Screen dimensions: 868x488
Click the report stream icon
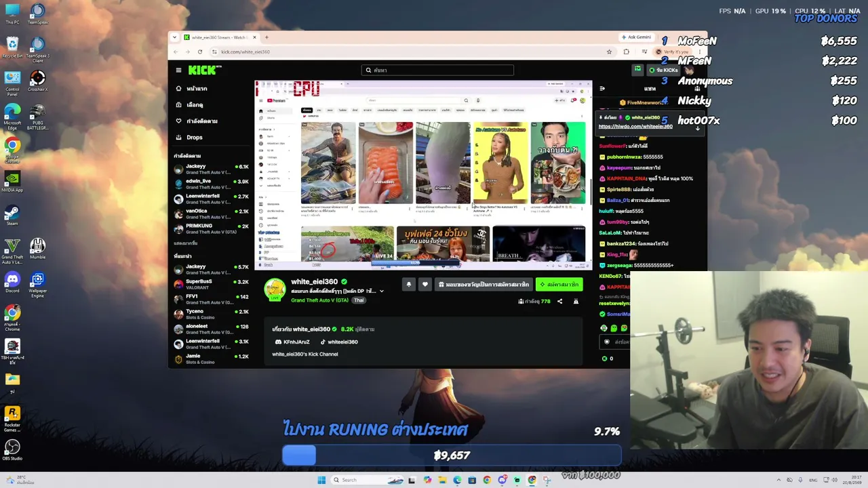tap(576, 302)
